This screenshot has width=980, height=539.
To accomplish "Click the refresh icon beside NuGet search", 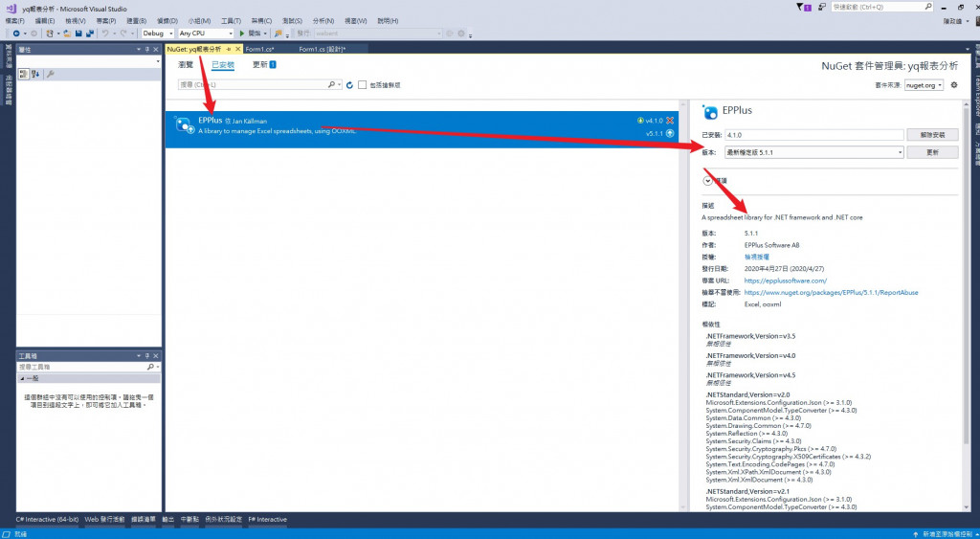I will (x=350, y=85).
